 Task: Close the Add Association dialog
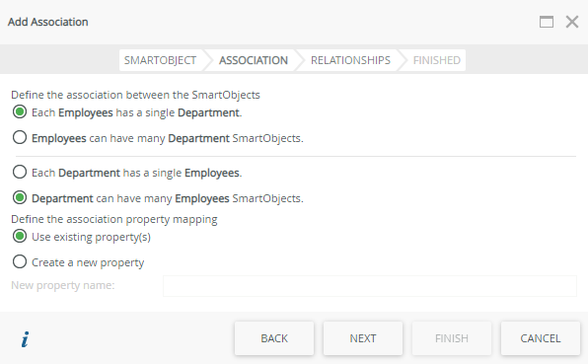[x=572, y=22]
